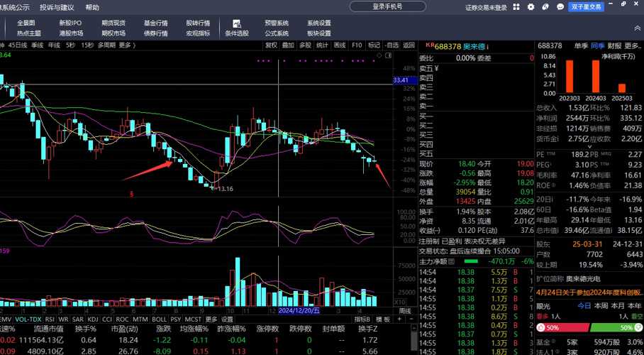This screenshot has width=644, height=355.
Task: Toggle the 统计 statistics mode
Action: tap(323, 45)
